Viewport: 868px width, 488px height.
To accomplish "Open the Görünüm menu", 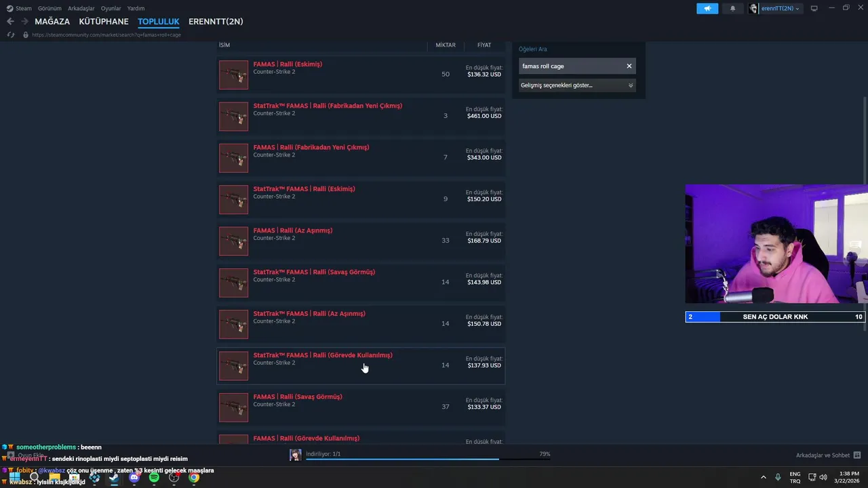I will (x=50, y=8).
